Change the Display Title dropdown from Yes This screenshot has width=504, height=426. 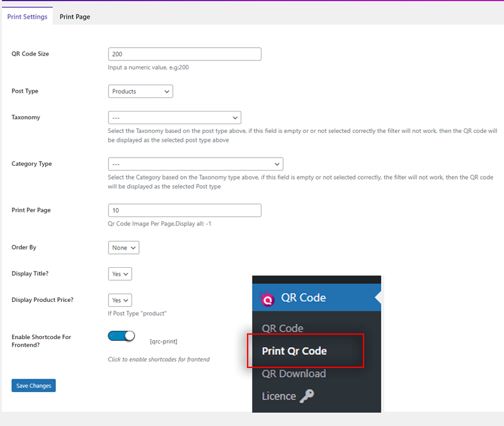coord(120,273)
